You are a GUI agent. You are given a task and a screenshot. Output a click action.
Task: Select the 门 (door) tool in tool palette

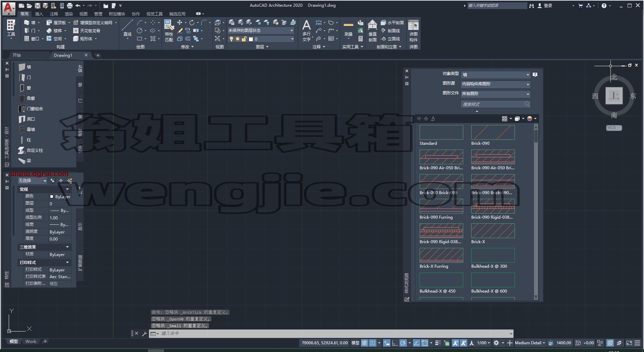click(x=25, y=78)
